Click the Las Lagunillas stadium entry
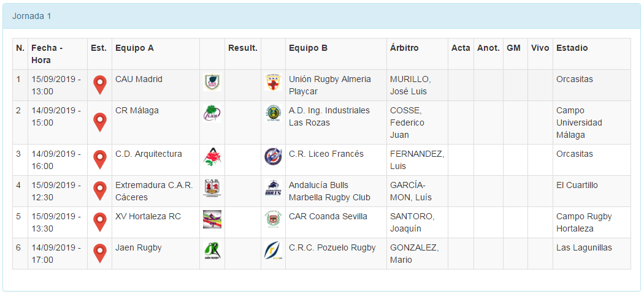The width and height of the screenshot is (644, 294). (x=584, y=247)
